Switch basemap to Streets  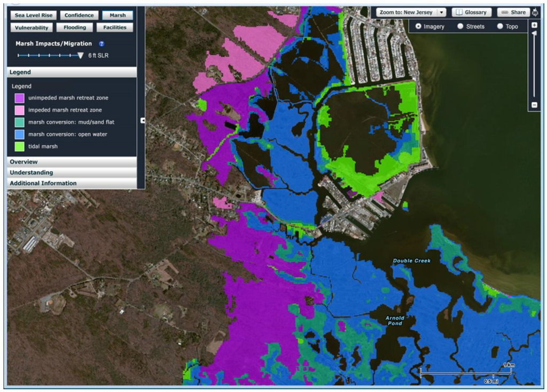coord(460,26)
